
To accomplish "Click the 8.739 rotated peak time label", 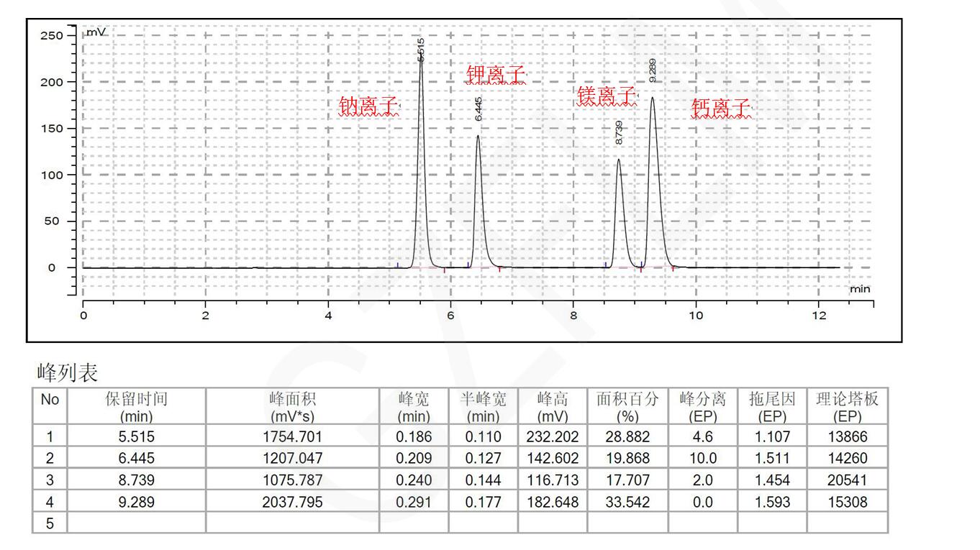I will (619, 134).
